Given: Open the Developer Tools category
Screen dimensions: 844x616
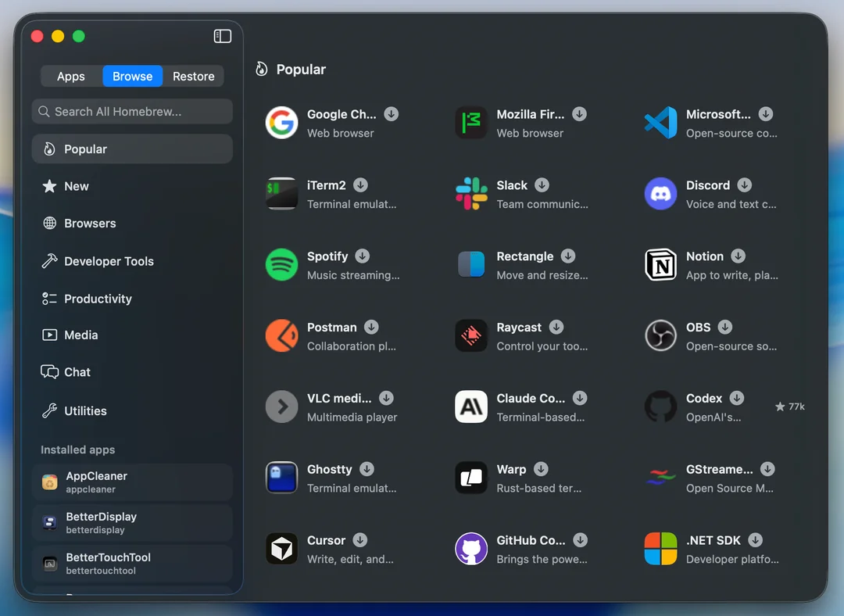Looking at the screenshot, I should (132, 261).
